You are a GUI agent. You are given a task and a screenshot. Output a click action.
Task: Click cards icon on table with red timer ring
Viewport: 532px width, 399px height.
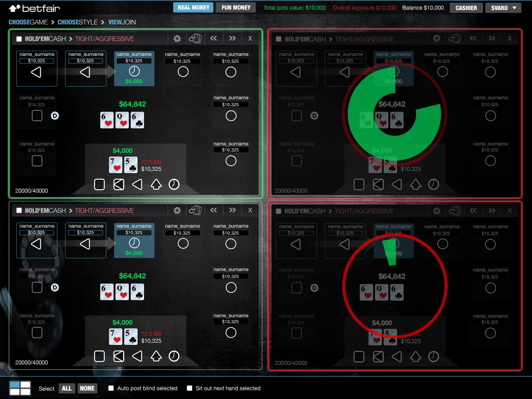tap(455, 211)
